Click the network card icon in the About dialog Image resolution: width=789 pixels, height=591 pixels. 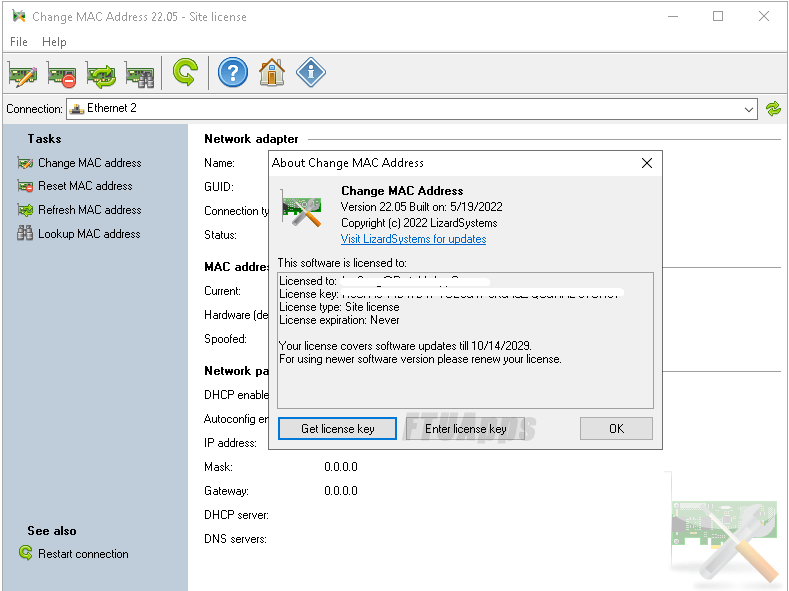[x=301, y=209]
